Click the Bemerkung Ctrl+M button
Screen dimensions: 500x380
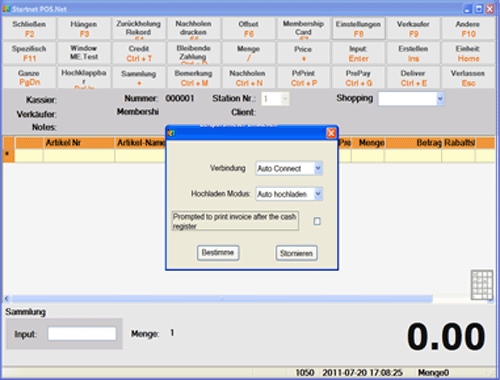194,78
